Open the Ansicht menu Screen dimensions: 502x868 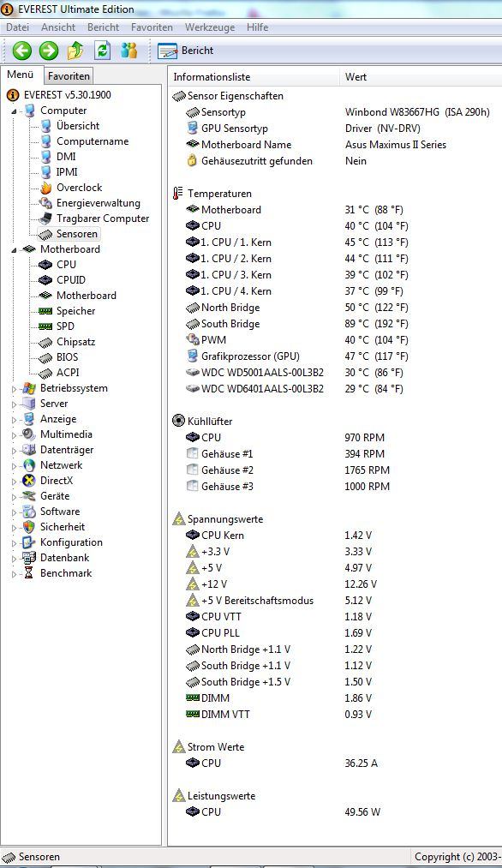pyautogui.click(x=58, y=27)
